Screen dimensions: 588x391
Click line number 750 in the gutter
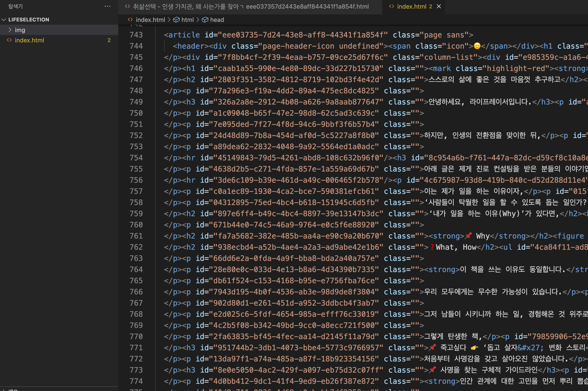136,113
